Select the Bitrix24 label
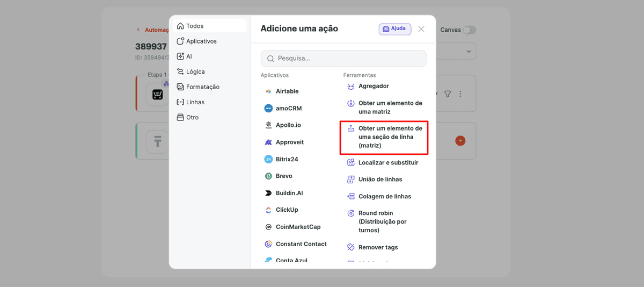This screenshot has height=287, width=644. (x=287, y=159)
